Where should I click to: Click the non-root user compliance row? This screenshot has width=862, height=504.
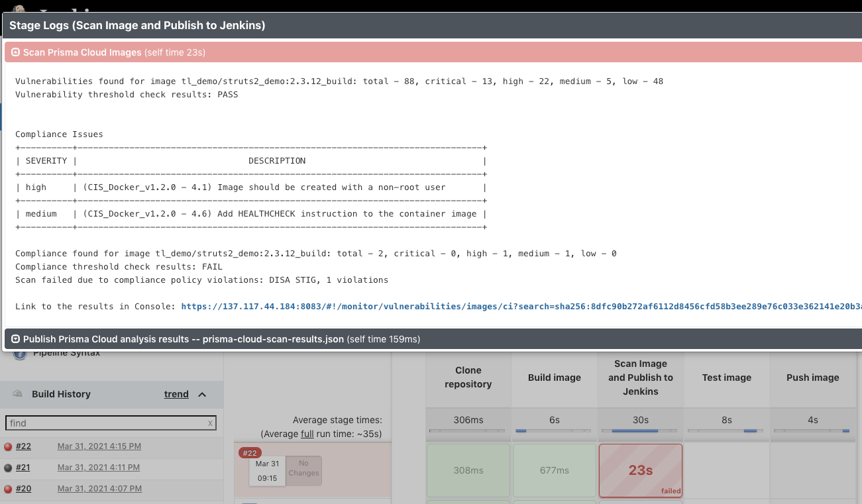pos(251,187)
